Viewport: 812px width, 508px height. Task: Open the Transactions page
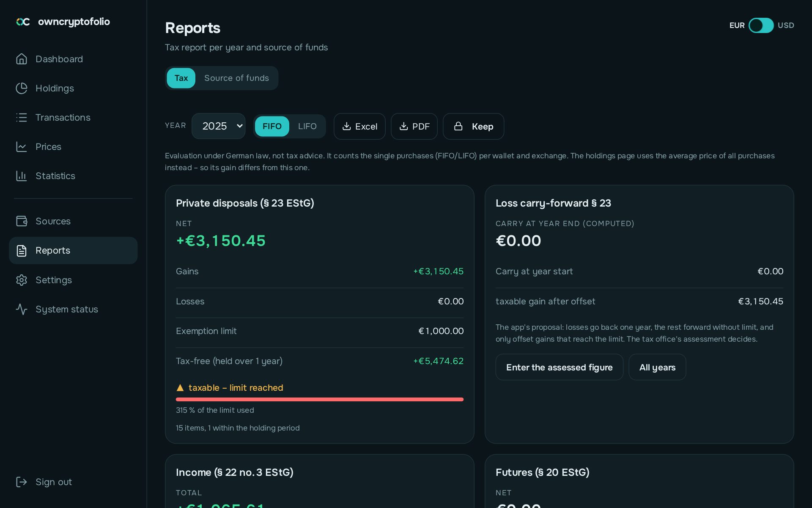tap(73, 117)
